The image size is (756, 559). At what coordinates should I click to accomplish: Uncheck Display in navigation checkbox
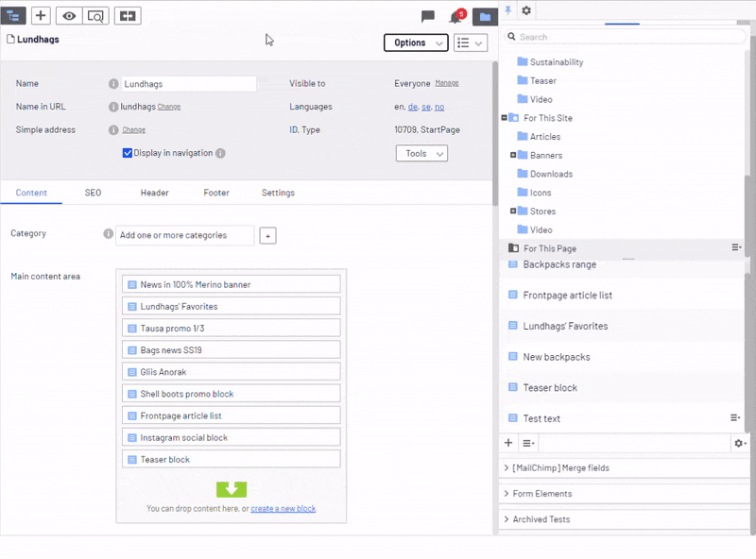coord(128,153)
